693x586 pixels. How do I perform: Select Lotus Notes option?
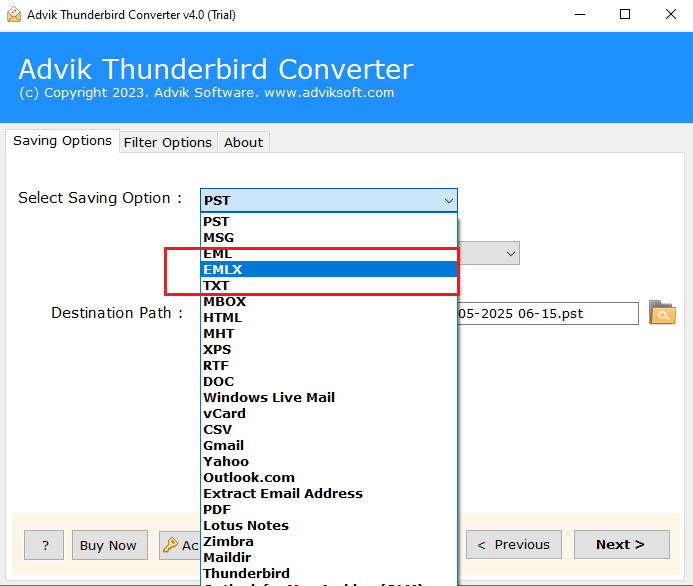329,525
